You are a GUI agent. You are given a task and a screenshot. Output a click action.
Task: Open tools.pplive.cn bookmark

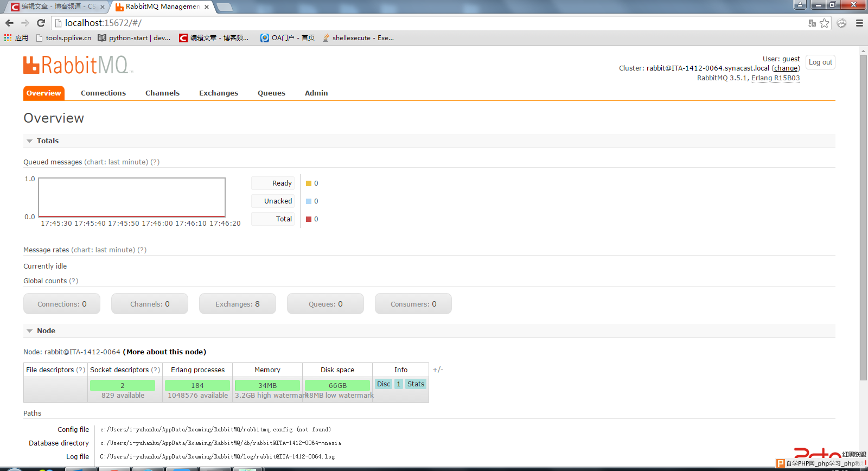click(x=63, y=37)
